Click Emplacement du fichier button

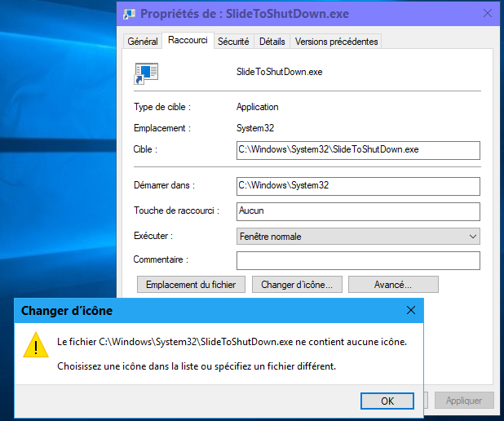tap(191, 284)
